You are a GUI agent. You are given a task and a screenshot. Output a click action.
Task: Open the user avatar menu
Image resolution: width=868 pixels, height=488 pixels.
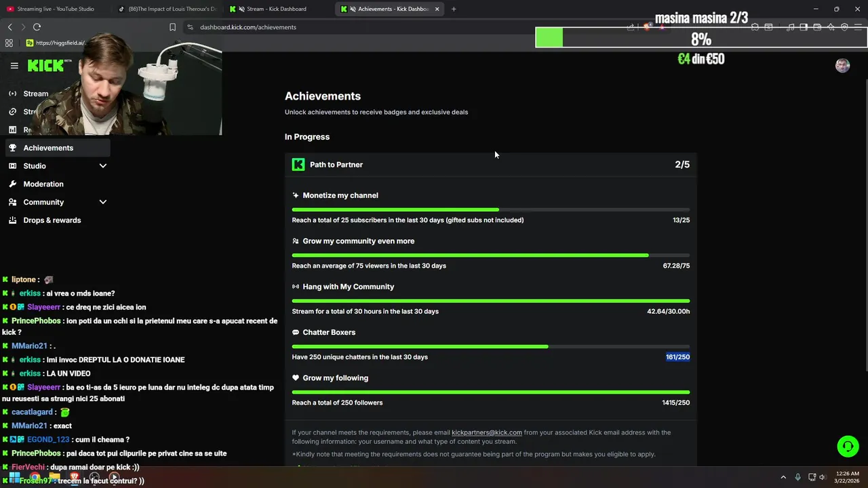click(x=842, y=66)
